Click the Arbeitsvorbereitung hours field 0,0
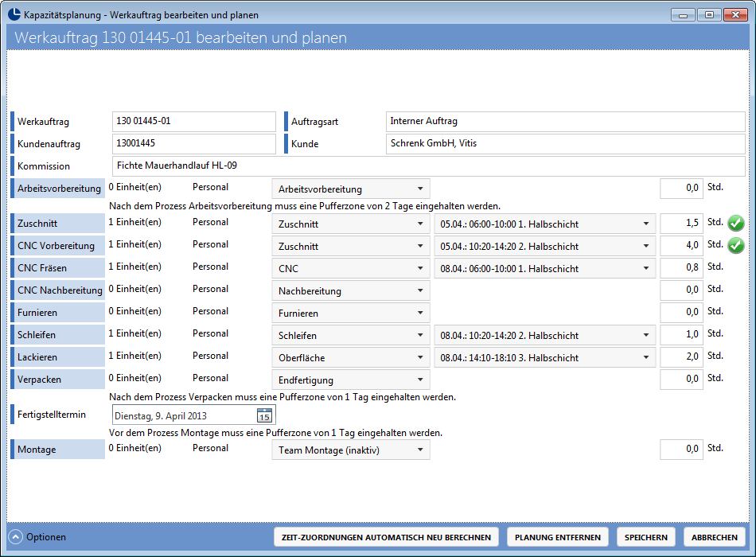The height and width of the screenshot is (557, 756). click(x=681, y=188)
